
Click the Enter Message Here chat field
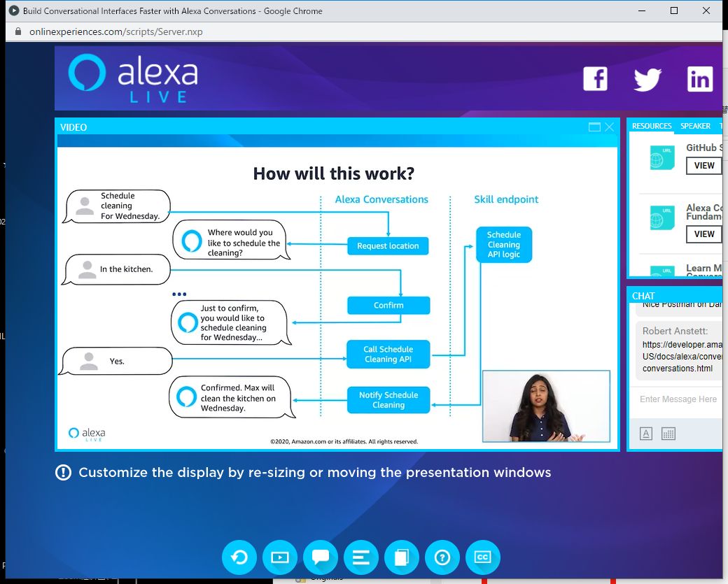click(678, 399)
